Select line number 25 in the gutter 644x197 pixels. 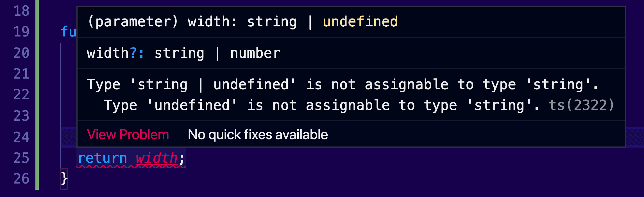click(21, 158)
